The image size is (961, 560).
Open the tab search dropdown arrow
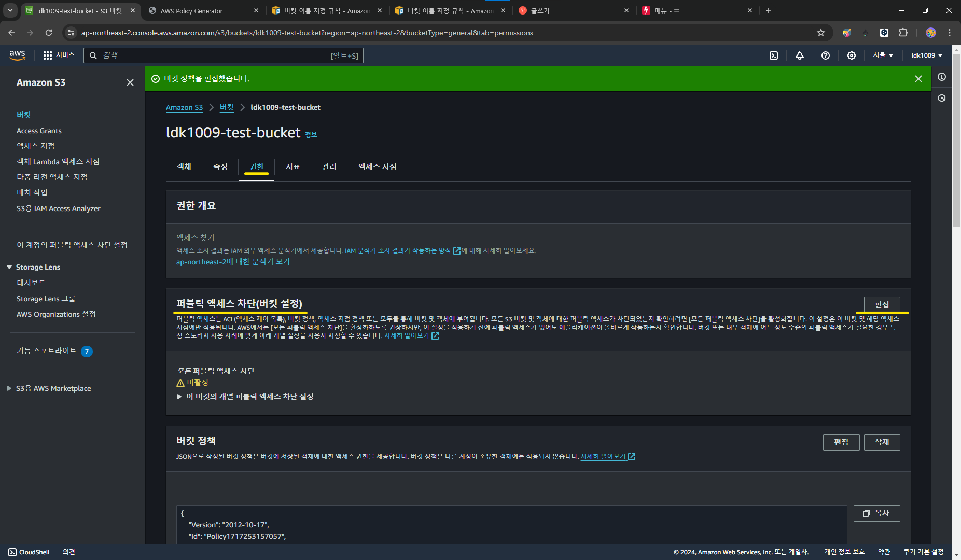click(10, 10)
